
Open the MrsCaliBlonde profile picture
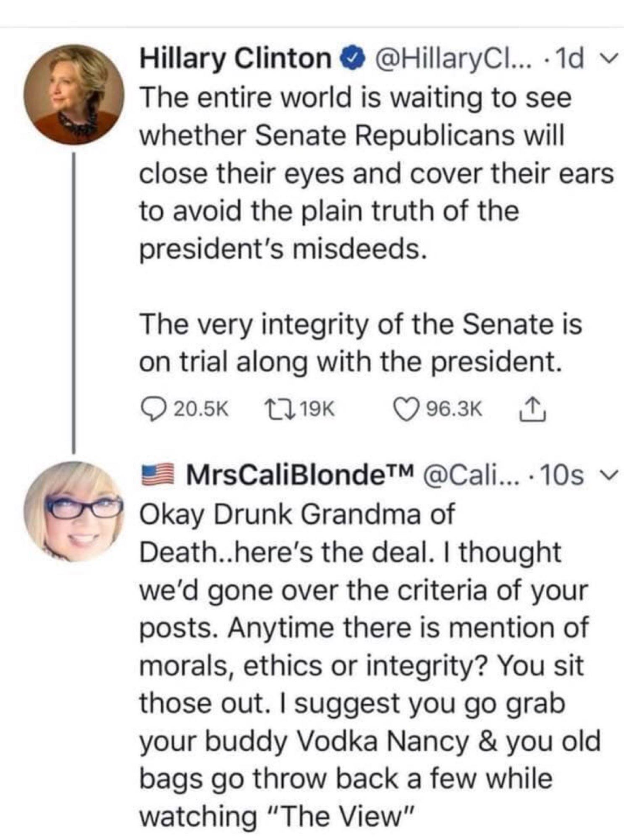pyautogui.click(x=74, y=511)
